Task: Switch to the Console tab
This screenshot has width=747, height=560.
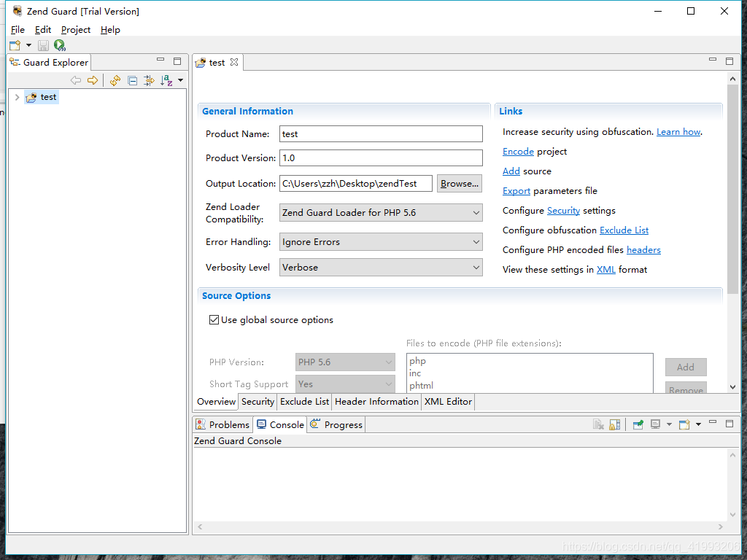Action: pyautogui.click(x=280, y=424)
